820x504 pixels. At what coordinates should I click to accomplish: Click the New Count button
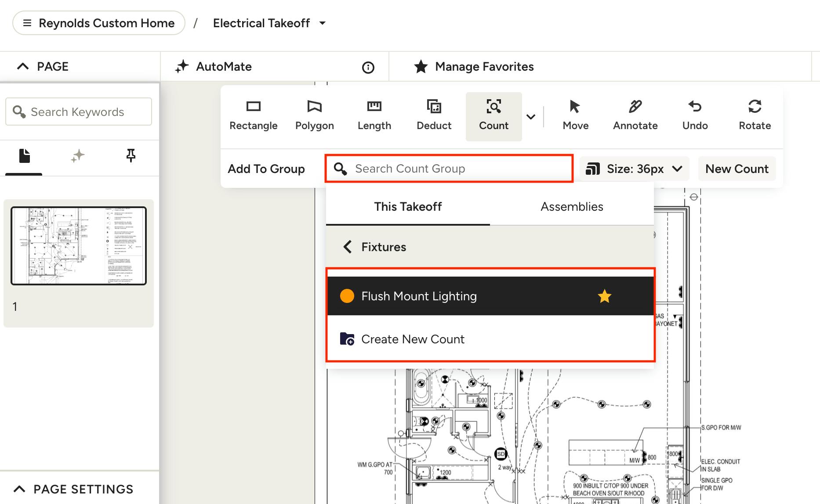(x=737, y=169)
